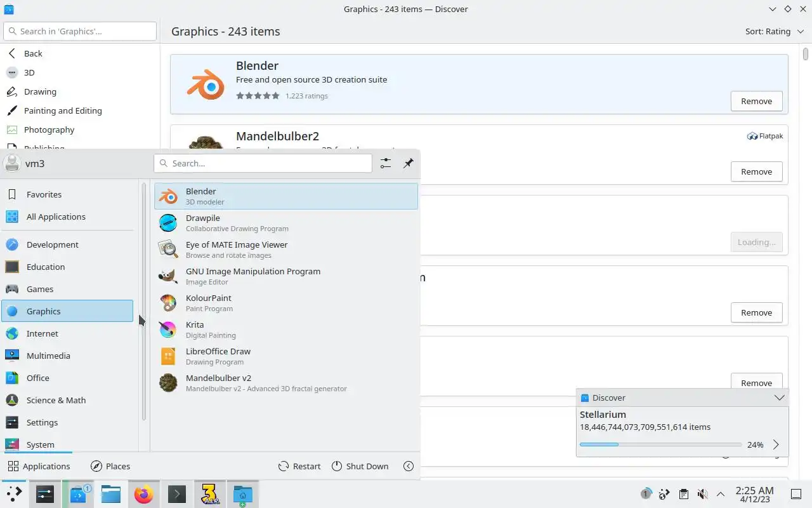This screenshot has height=508, width=812.
Task: Click the Search in 'Graphics' field
Action: [80, 31]
